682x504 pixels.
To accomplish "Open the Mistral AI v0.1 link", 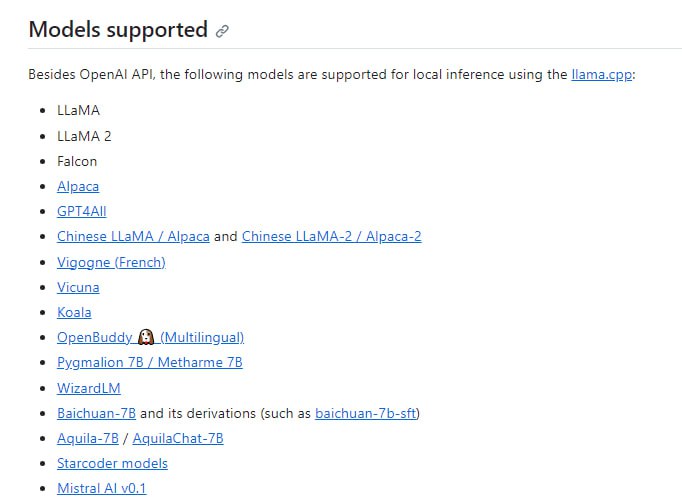I will [x=101, y=488].
